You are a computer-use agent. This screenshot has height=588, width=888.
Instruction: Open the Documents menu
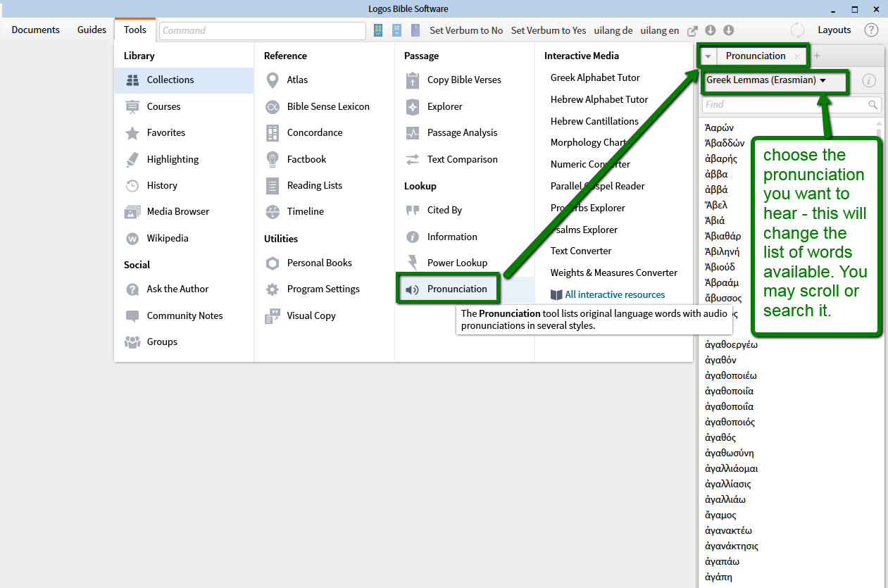coord(36,30)
